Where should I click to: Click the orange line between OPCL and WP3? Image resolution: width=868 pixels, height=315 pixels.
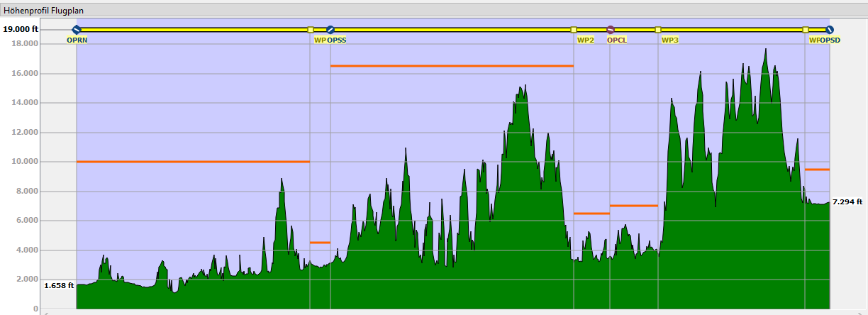tap(634, 206)
